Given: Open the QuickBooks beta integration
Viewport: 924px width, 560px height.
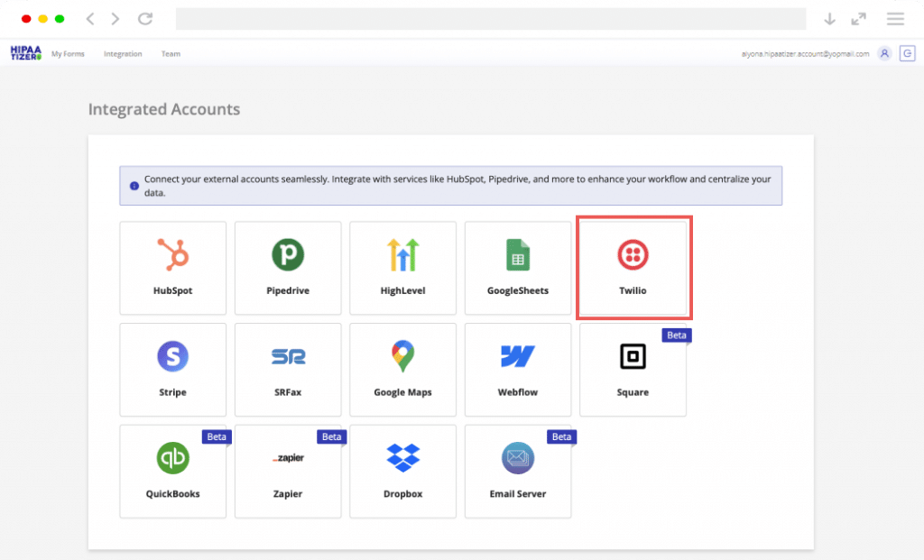Looking at the screenshot, I should (x=172, y=471).
